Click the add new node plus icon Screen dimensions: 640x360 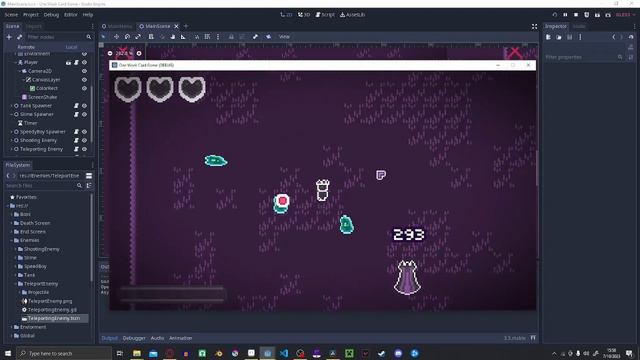pos(9,37)
